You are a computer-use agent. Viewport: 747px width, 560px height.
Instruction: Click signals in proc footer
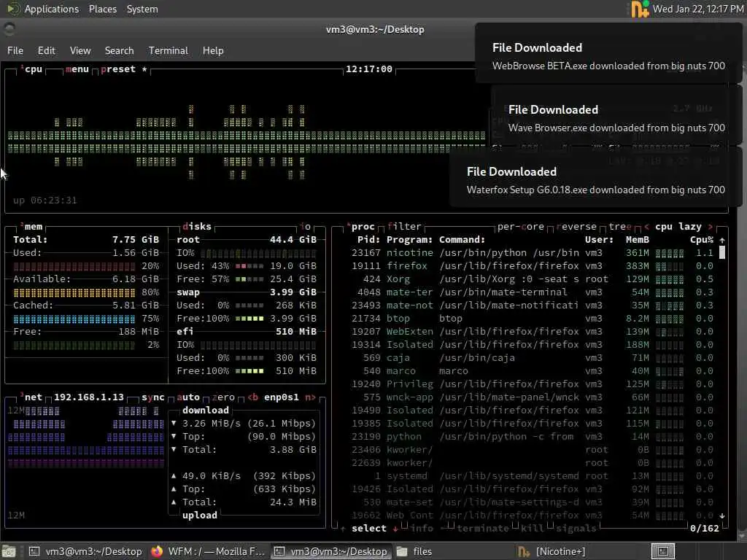(576, 529)
